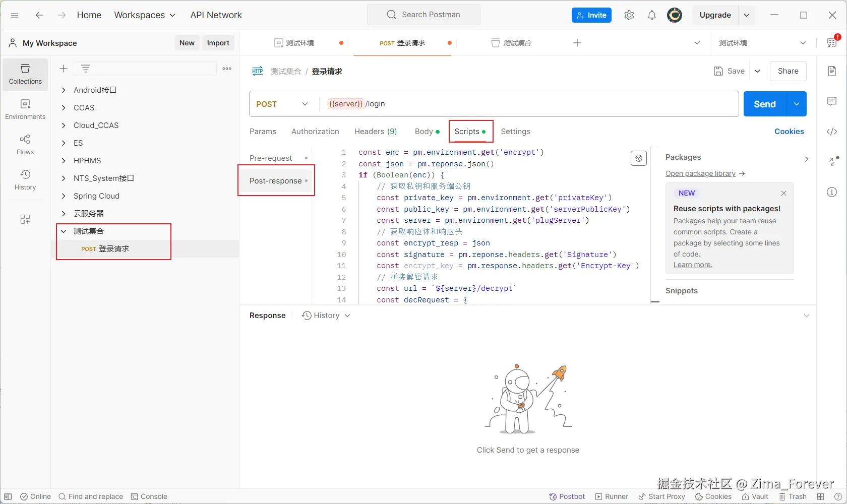Expand the Android接口 collection
847x504 pixels.
pyautogui.click(x=64, y=90)
